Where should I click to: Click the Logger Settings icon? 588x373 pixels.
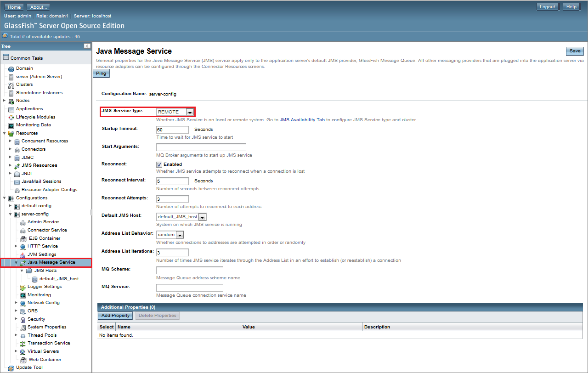(x=23, y=287)
